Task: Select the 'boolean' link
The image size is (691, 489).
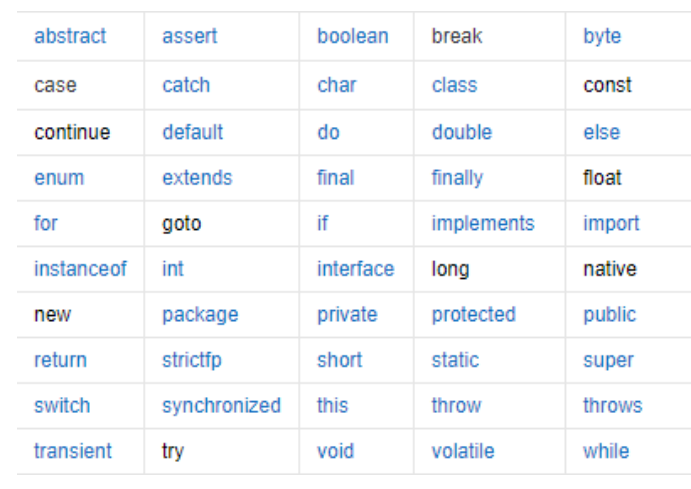Action: [x=353, y=36]
